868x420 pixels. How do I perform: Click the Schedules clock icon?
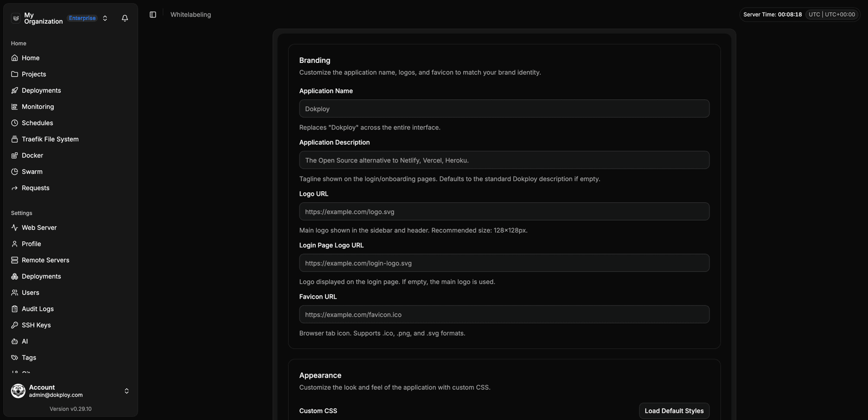pos(15,123)
